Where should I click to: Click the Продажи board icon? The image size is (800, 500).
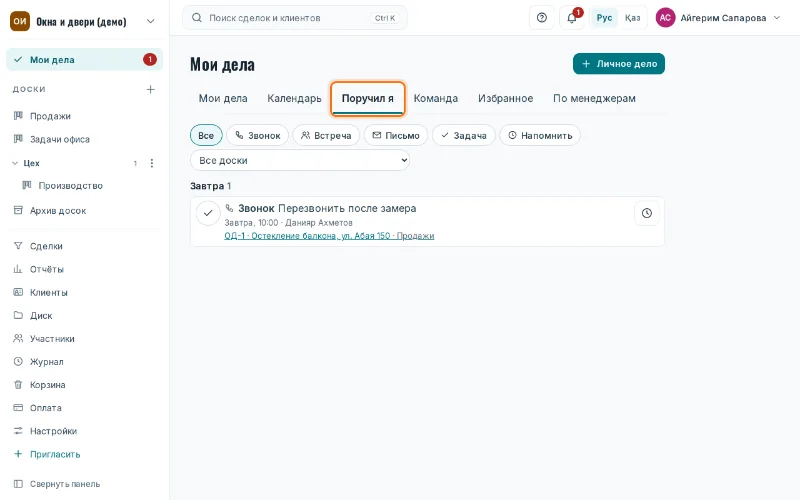pos(18,116)
